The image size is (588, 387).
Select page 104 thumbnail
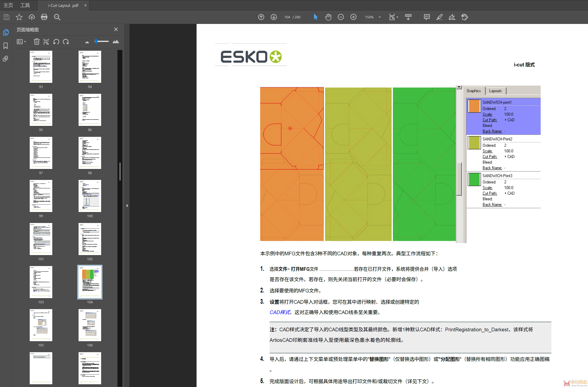(x=90, y=282)
